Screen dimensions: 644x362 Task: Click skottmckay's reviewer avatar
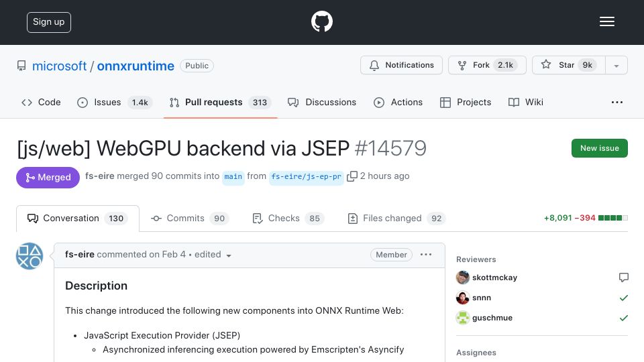462,278
